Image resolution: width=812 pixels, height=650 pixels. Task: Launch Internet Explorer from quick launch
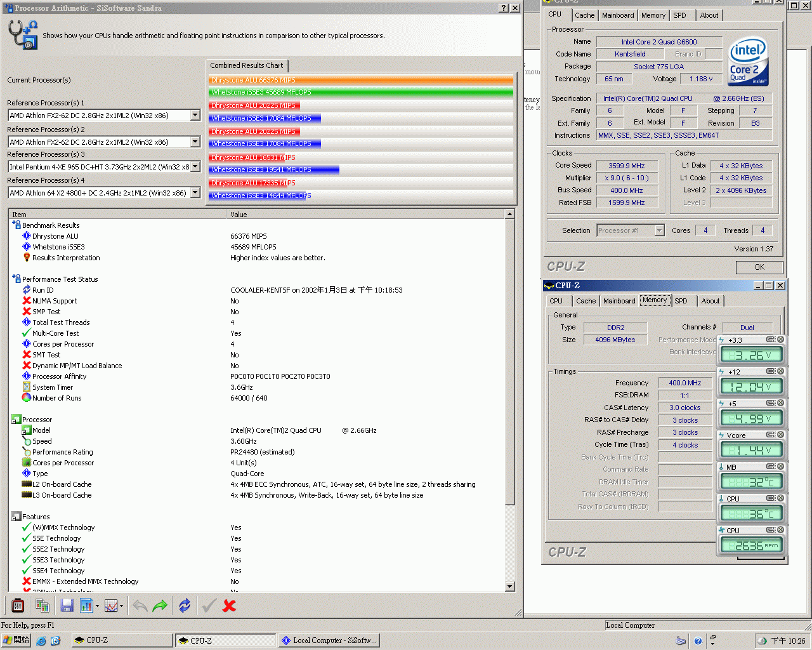pos(41,641)
